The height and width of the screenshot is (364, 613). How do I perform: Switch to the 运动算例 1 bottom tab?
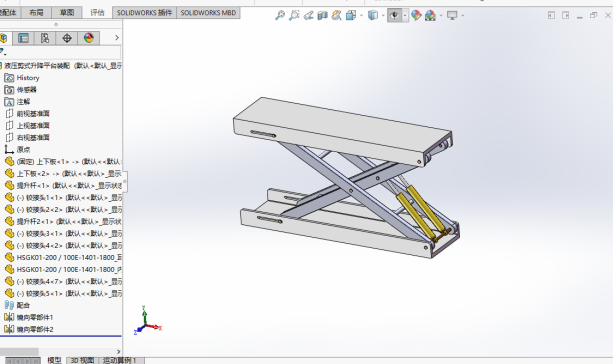click(120, 360)
